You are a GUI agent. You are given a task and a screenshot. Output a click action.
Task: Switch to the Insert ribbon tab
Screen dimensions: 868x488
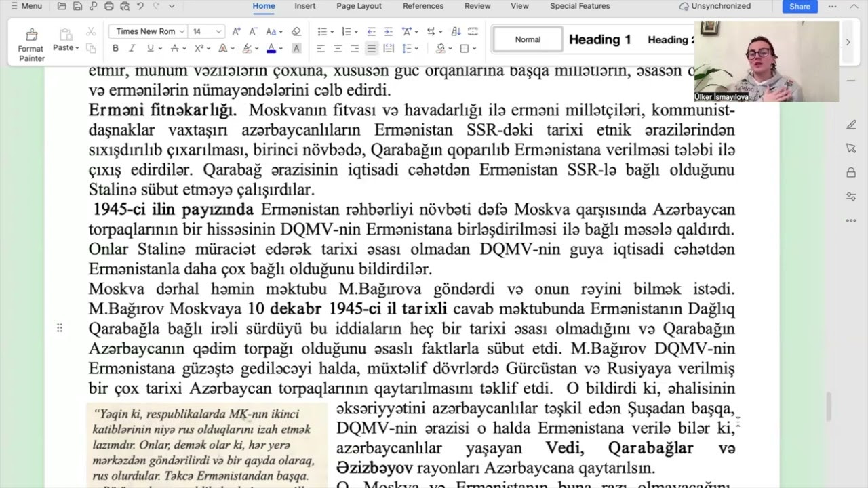tap(304, 6)
